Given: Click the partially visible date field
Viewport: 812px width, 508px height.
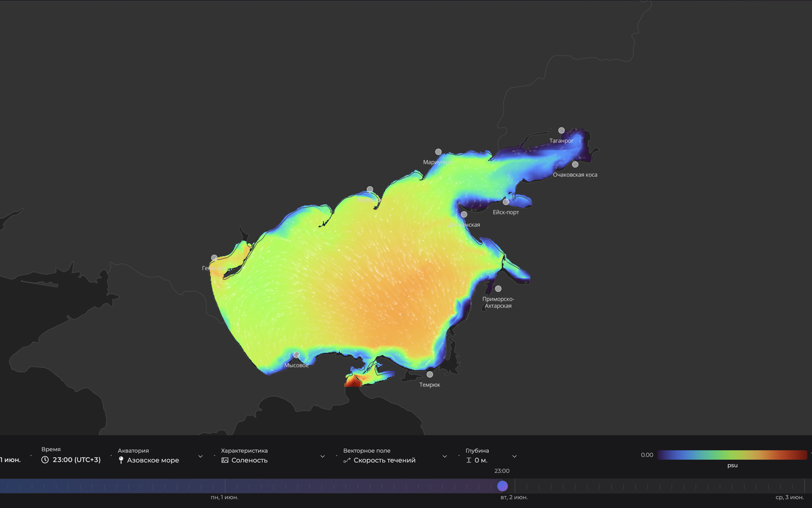Looking at the screenshot, I should (x=10, y=460).
